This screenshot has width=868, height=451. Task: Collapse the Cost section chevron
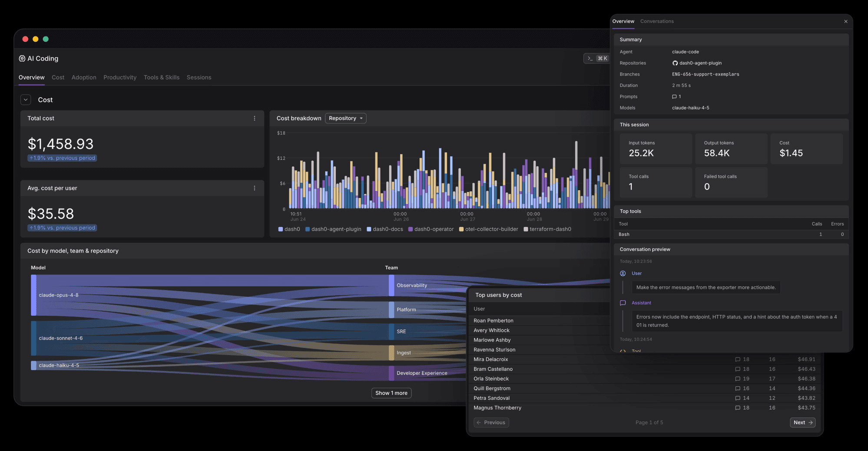point(26,100)
